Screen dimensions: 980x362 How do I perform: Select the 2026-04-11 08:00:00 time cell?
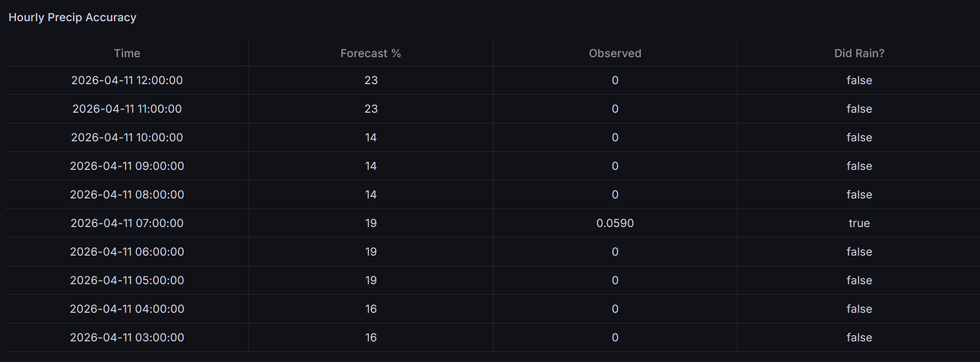click(127, 195)
